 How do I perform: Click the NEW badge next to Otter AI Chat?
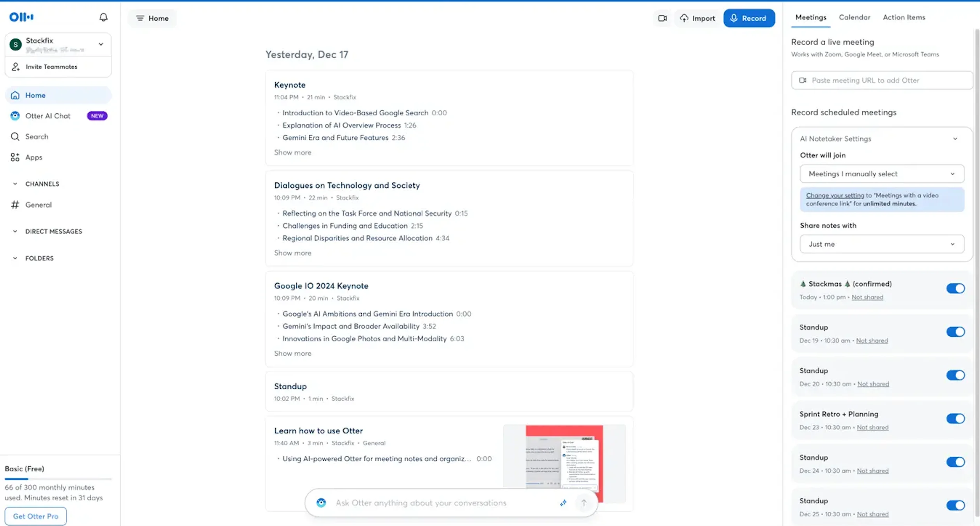[97, 116]
